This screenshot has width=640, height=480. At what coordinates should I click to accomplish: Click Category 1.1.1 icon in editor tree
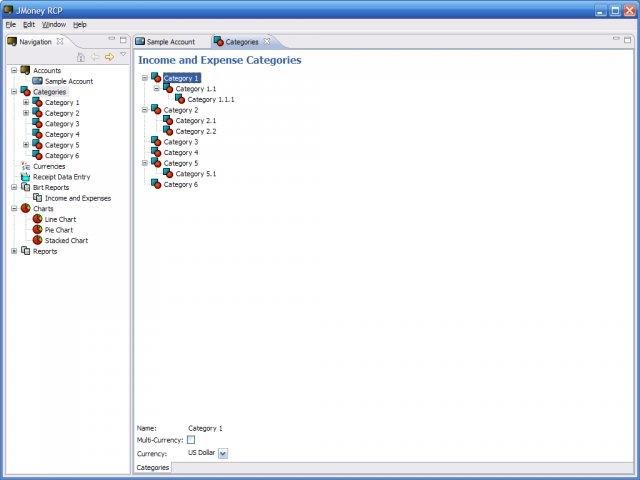coord(180,99)
